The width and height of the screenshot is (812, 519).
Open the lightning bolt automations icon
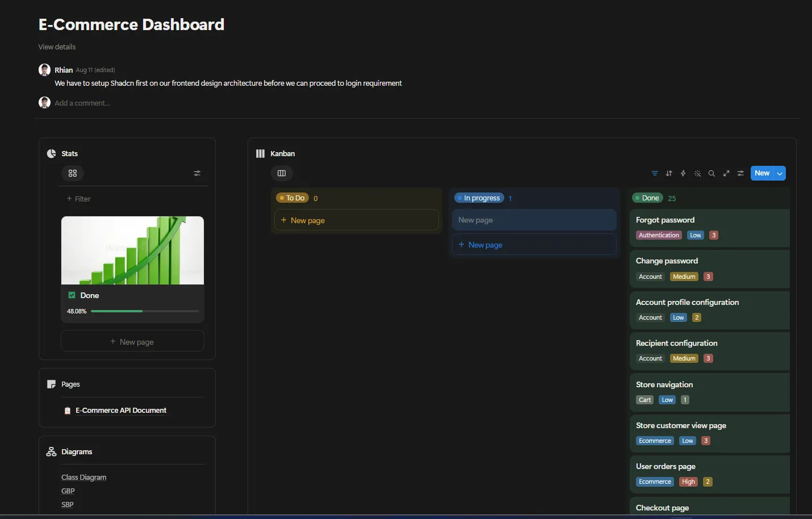coord(683,173)
